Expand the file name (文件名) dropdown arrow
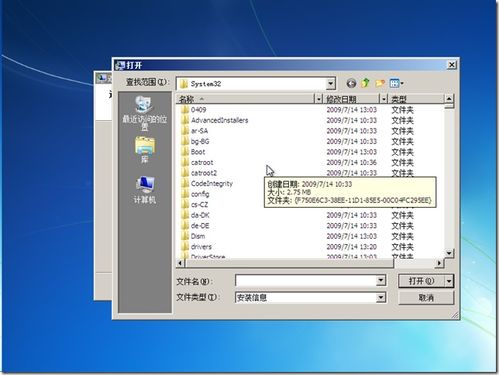The image size is (499, 375). coord(381,281)
